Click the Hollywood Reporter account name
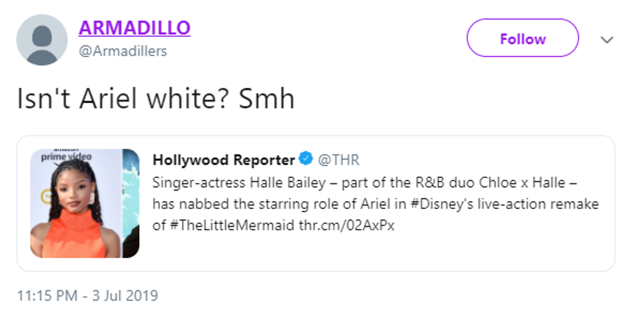This screenshot has height=310, width=644. (223, 160)
